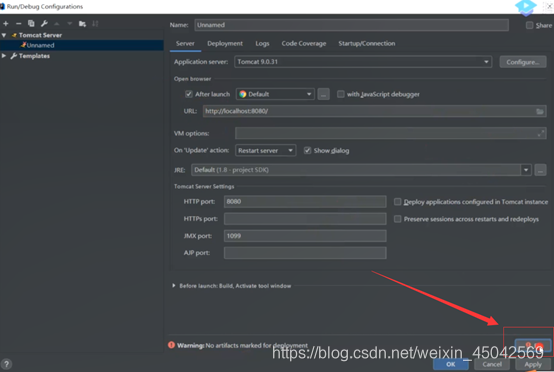Open help question mark button
The width and height of the screenshot is (554, 372).
tap(6, 364)
